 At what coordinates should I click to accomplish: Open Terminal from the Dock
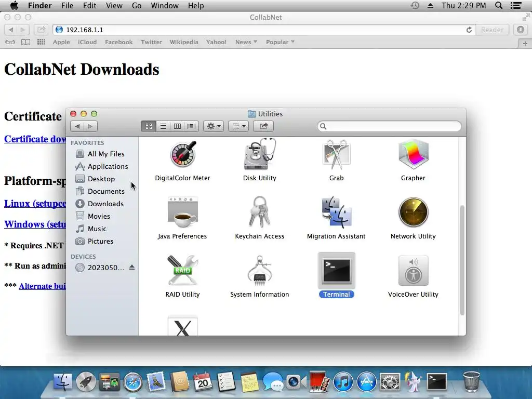tap(436, 382)
